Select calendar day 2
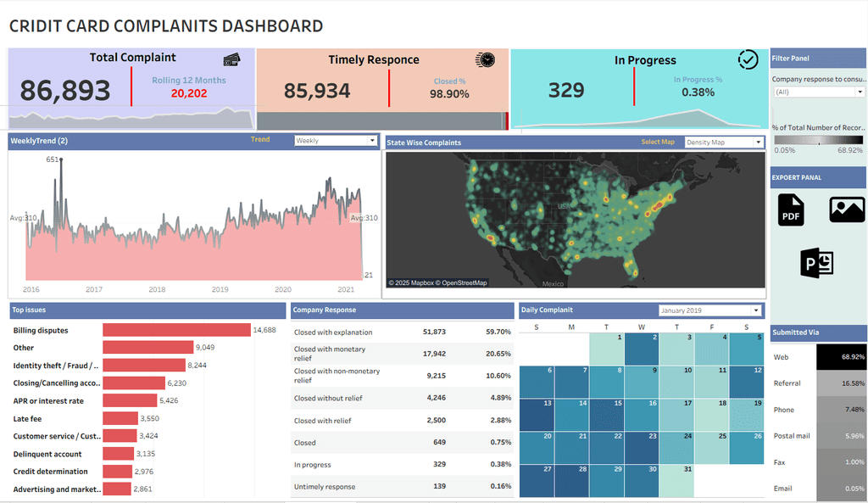 click(x=642, y=349)
